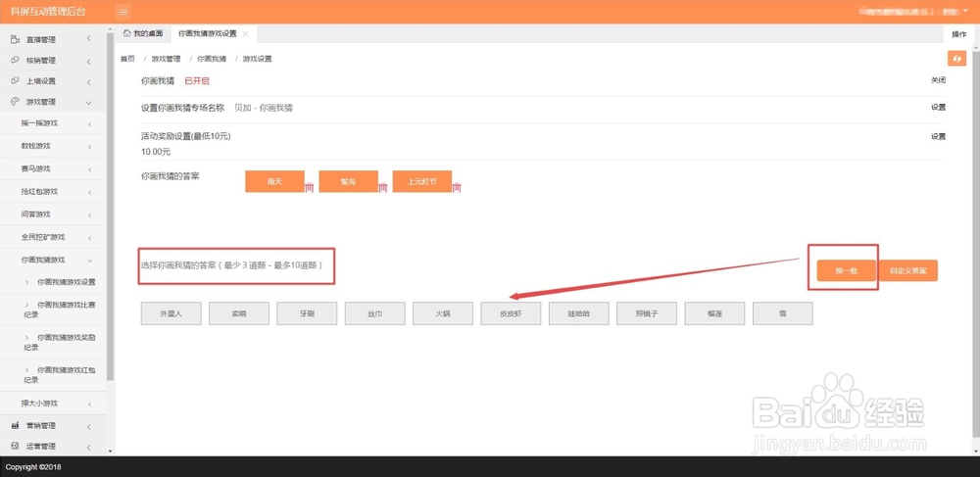Select the 娃哈哈 answer option
This screenshot has height=477, width=980.
point(579,314)
